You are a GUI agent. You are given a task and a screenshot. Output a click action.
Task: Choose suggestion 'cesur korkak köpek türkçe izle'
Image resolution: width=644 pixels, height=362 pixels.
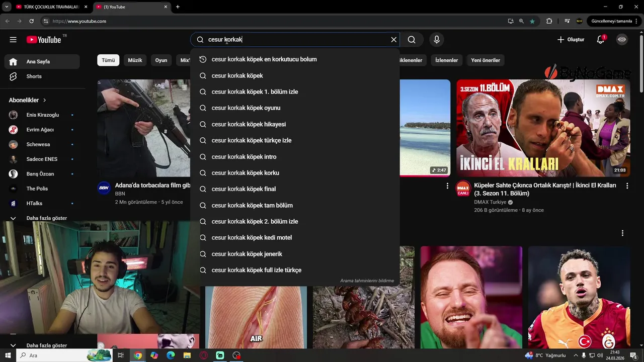295,140
